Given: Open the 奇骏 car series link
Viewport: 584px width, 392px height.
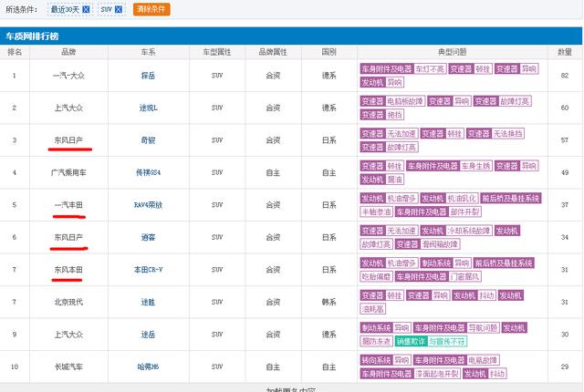Looking at the screenshot, I should click(x=147, y=140).
